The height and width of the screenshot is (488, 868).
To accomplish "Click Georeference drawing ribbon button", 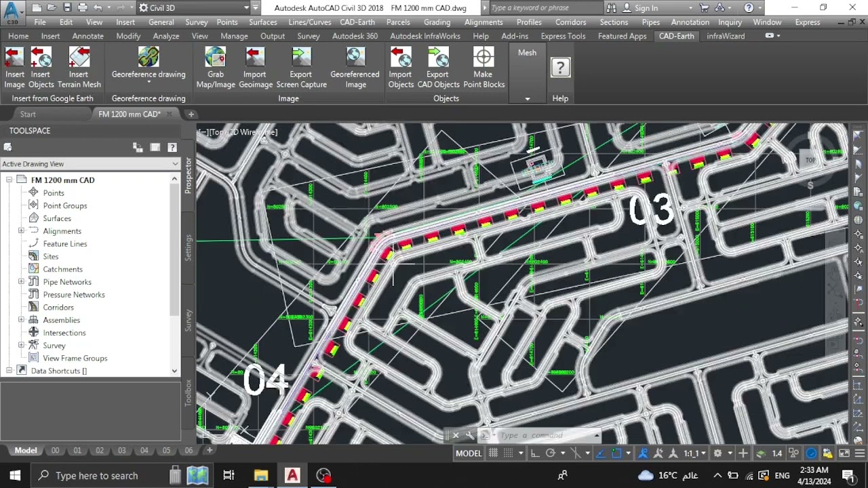I will pos(149,64).
